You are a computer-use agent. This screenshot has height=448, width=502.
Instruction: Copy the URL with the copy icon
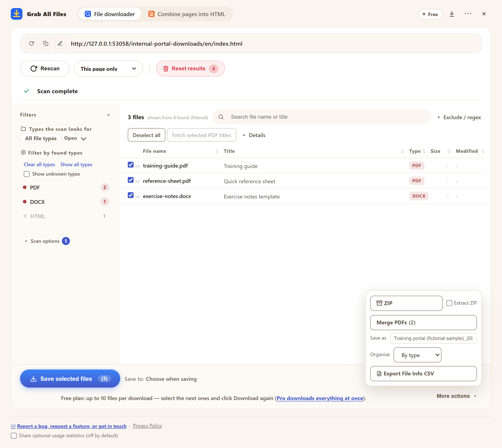click(x=45, y=44)
